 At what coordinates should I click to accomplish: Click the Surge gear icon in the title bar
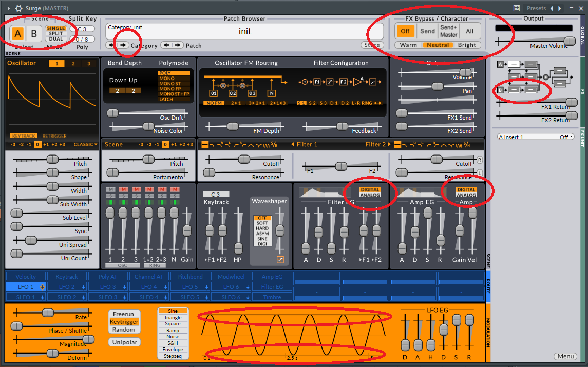pos(18,8)
